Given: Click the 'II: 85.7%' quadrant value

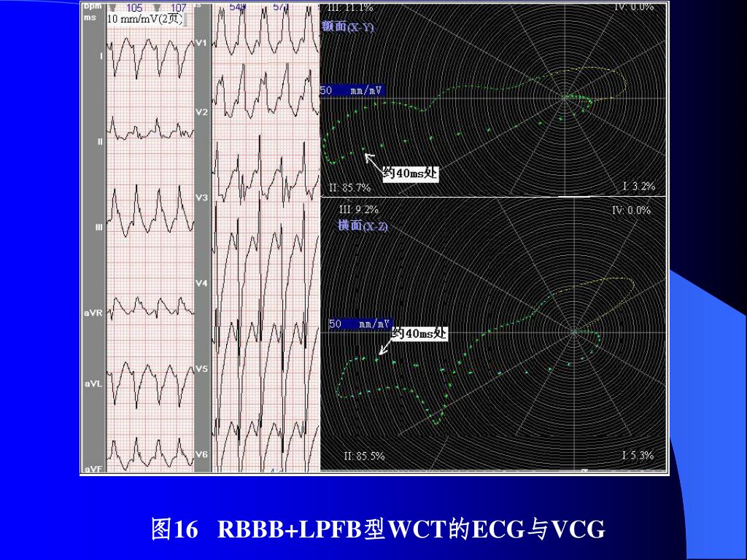Looking at the screenshot, I should (x=349, y=187).
